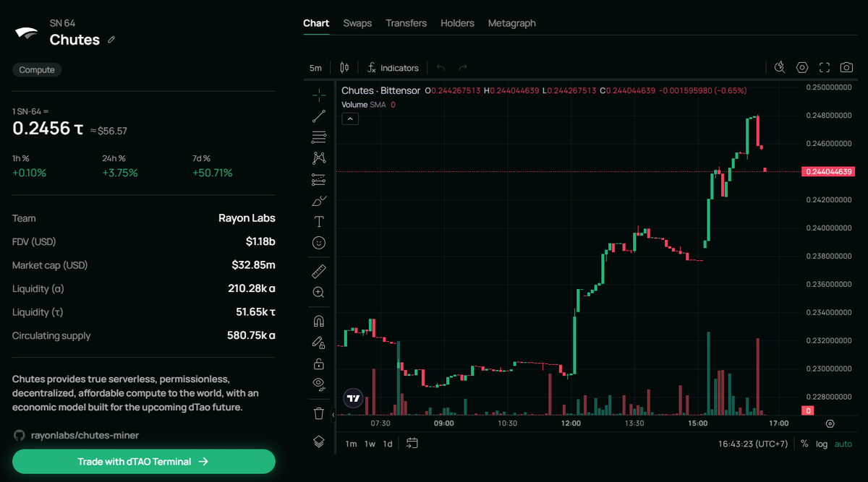This screenshot has height=482, width=868.
Task: Select the crosshair cursor tool
Action: point(318,95)
